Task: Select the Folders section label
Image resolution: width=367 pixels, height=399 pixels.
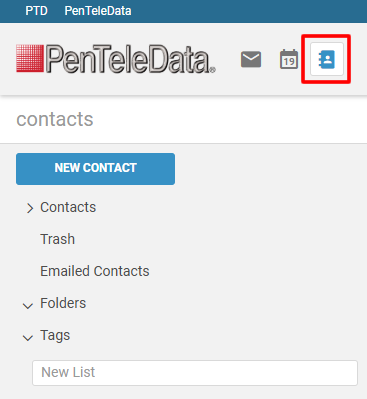Action: point(63,303)
